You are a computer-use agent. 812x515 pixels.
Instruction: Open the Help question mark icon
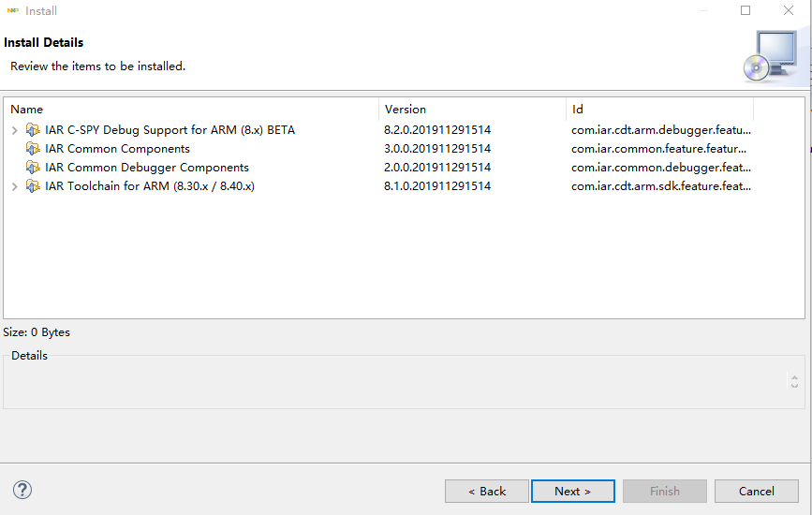tap(22, 490)
